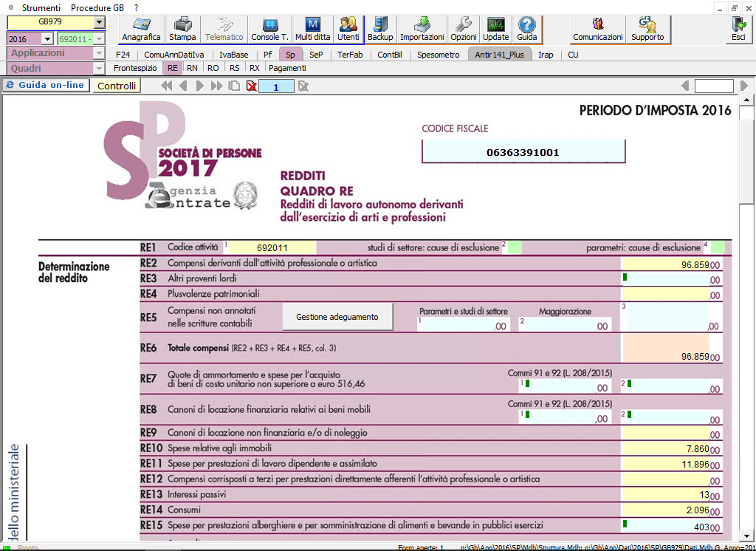Select the Spesometro tab

pyautogui.click(x=439, y=55)
